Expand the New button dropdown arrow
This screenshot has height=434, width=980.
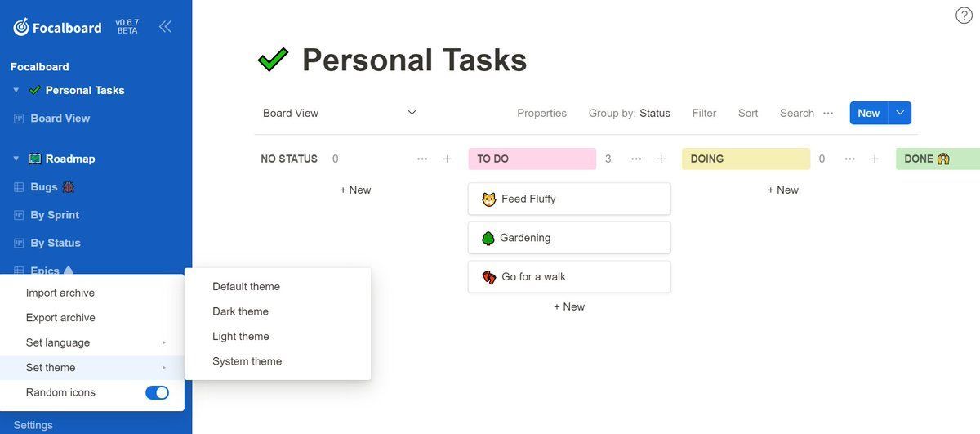[x=900, y=113]
